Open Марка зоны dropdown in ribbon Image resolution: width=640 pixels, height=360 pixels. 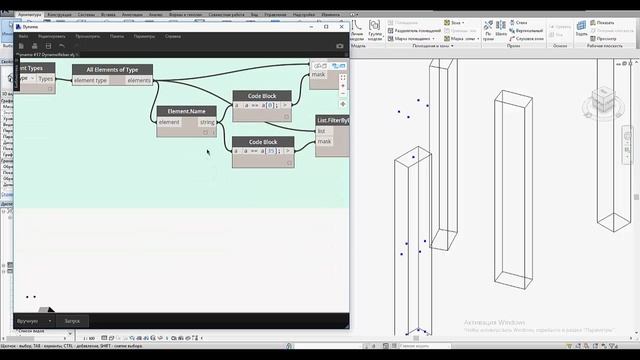[462, 39]
